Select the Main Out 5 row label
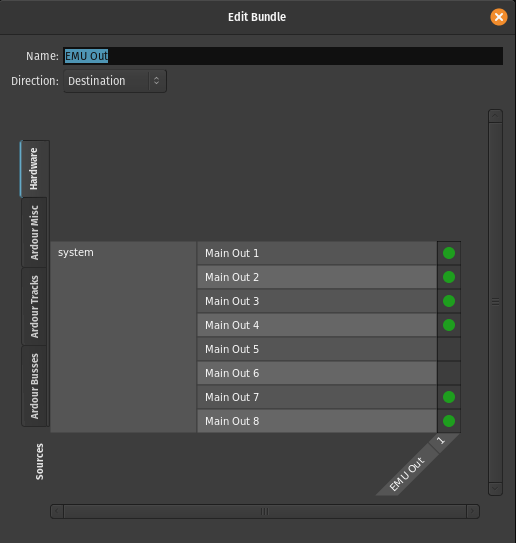Screen dimensions: 516x543 coord(317,349)
